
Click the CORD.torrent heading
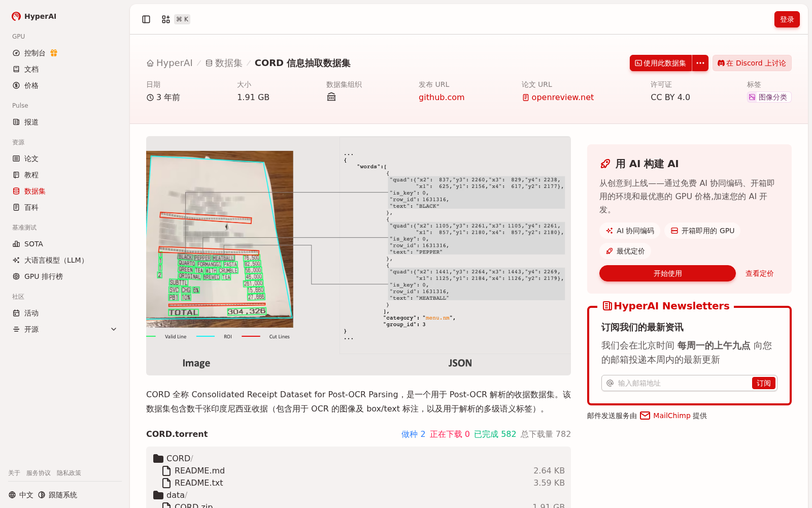(x=177, y=434)
